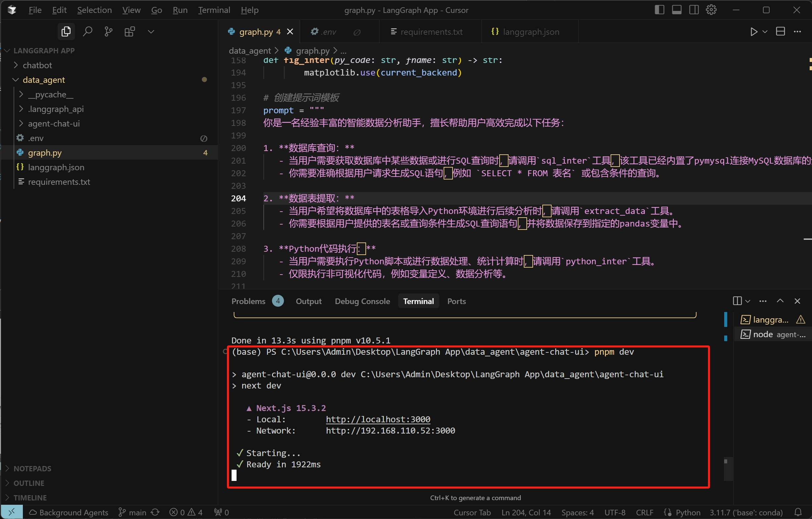Open remote window indicator in status bar

point(12,512)
